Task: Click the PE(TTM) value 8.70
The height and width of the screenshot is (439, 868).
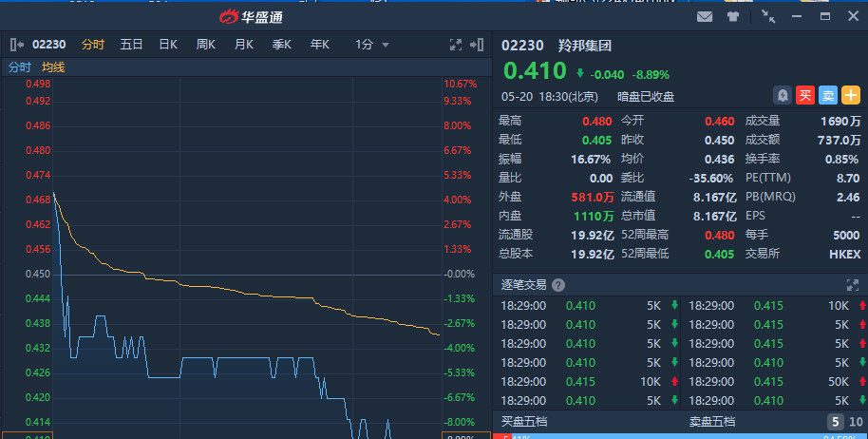Action: tap(848, 179)
